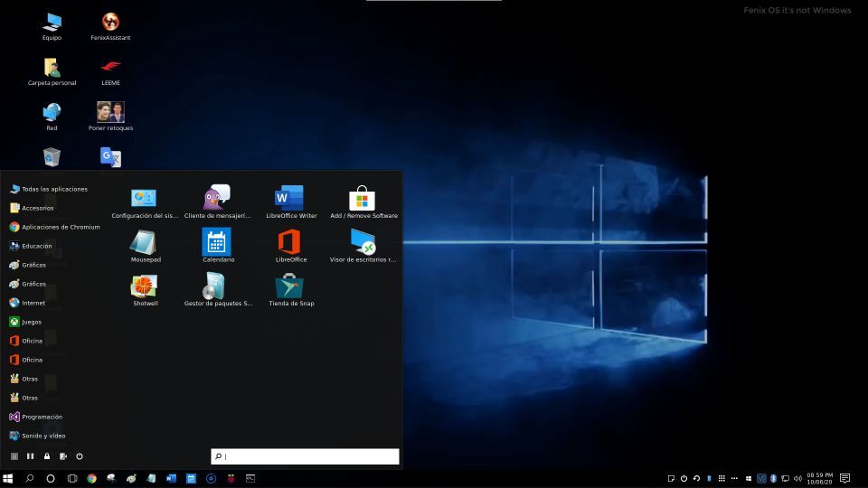
Task: Launch the LibreOffice suite icon
Action: (290, 247)
